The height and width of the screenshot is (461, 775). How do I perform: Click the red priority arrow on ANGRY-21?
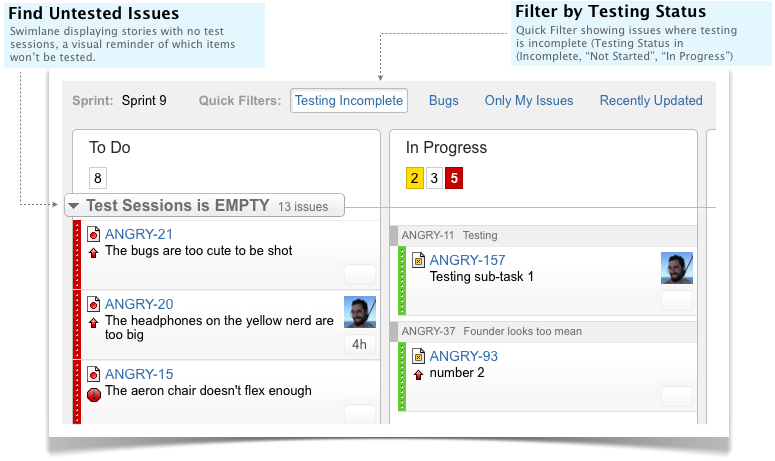click(94, 252)
